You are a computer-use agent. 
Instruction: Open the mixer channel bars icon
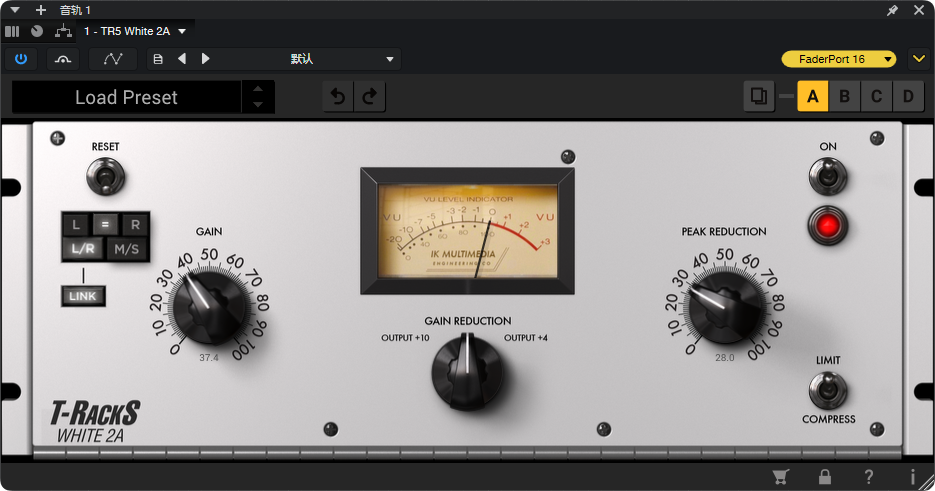[12, 31]
